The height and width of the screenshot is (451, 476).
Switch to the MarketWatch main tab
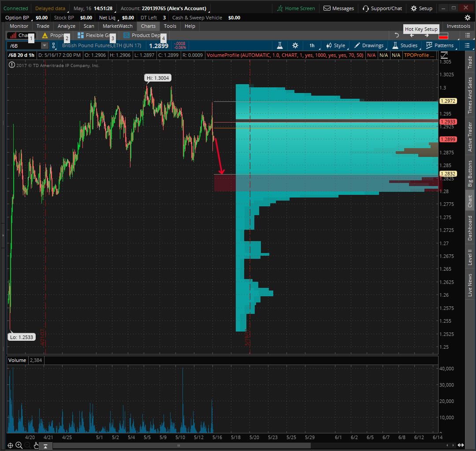[x=118, y=26]
